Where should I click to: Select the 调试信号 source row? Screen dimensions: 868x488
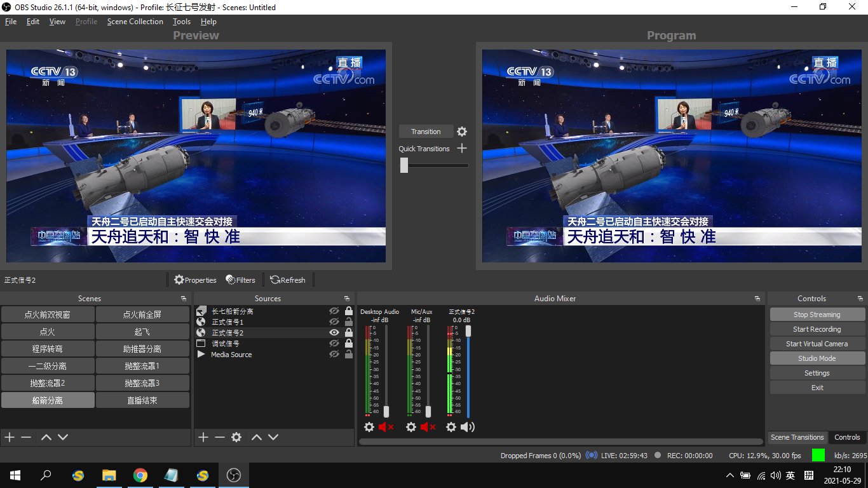click(274, 344)
